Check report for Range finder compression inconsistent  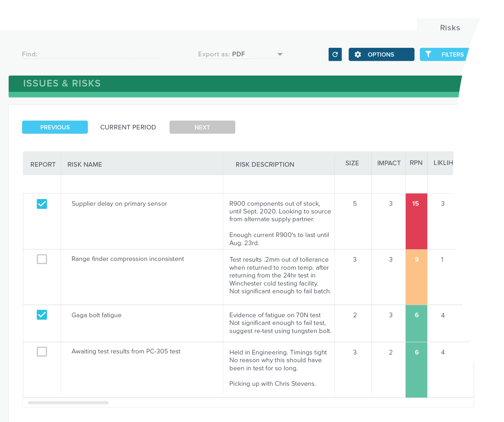42,259
